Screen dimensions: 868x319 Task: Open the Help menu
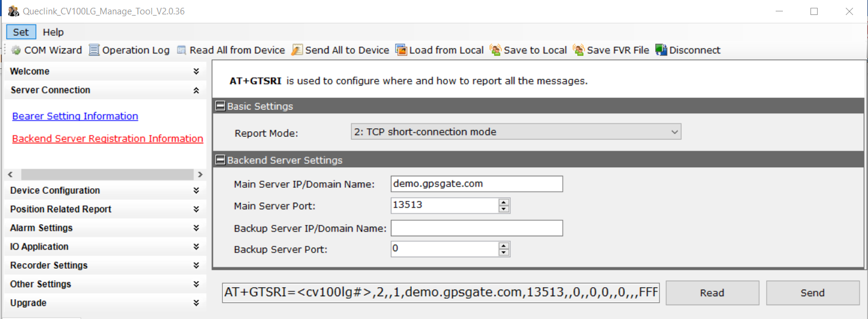click(x=53, y=32)
